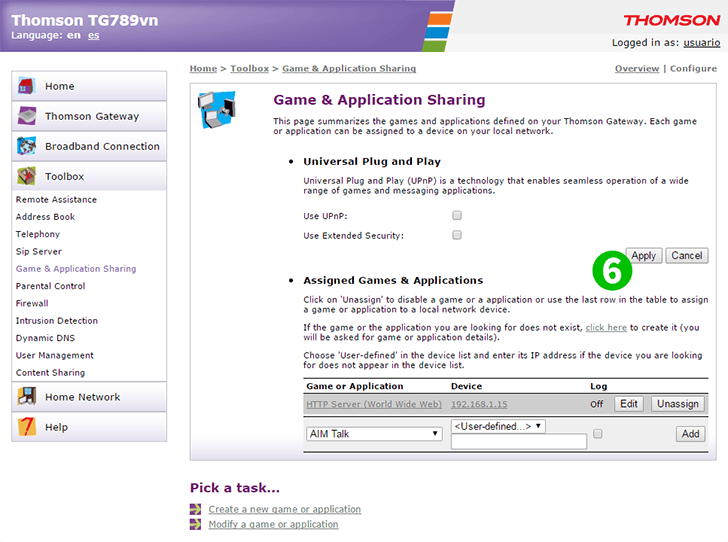728x542 pixels.
Task: Select Remote Assistance in Toolbox submenu
Action: [x=56, y=200]
